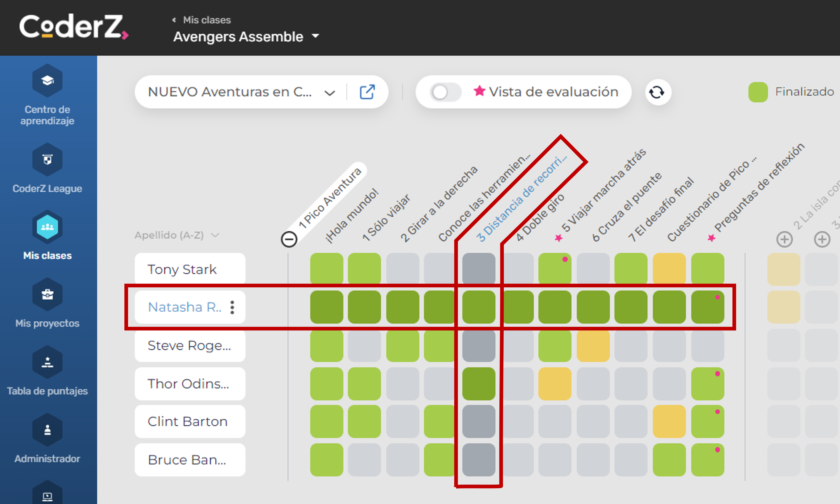Open the NUEVO Aventuras en C... course dropdown
Image resolution: width=840 pixels, height=504 pixels.
coord(241,92)
